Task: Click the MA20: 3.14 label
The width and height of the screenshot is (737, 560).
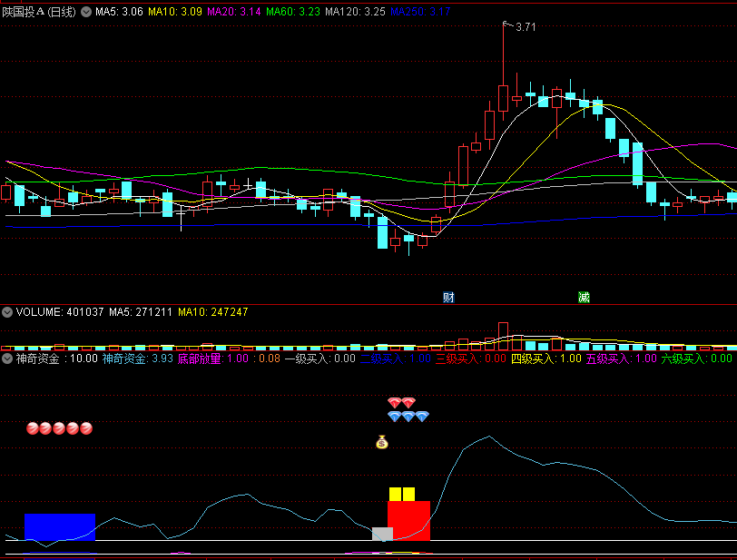Action: pos(233,12)
